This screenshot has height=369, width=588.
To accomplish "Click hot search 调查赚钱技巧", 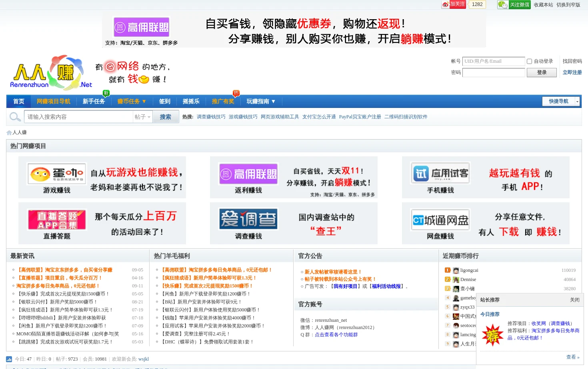I will tap(211, 117).
